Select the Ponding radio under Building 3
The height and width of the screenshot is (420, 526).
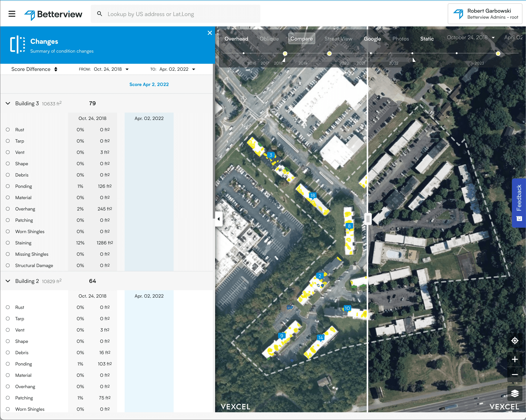coord(8,186)
